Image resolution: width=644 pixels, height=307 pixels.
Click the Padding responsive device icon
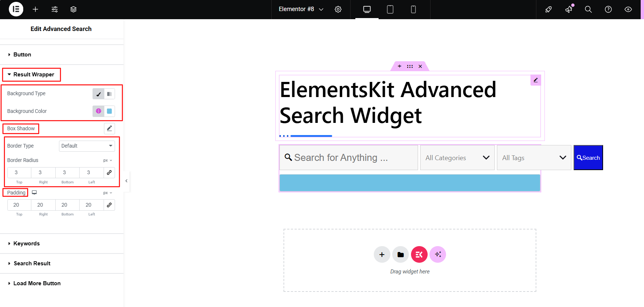pyautogui.click(x=34, y=193)
